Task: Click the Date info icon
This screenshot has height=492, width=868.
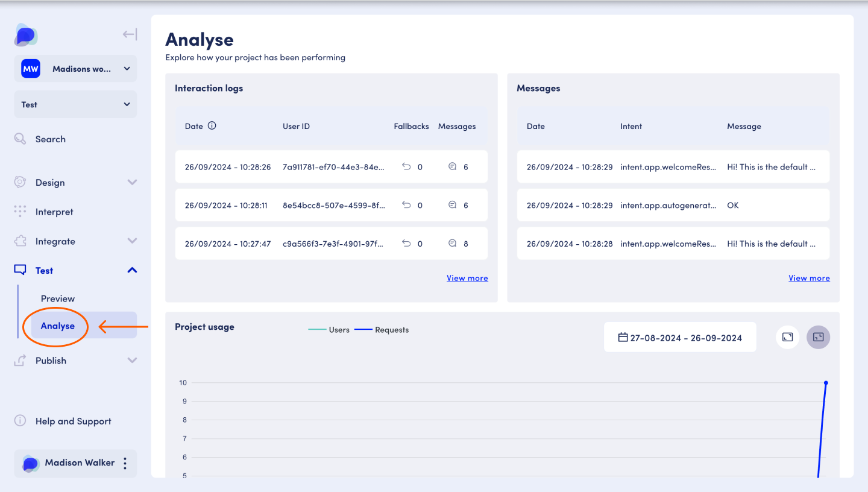Action: point(212,126)
